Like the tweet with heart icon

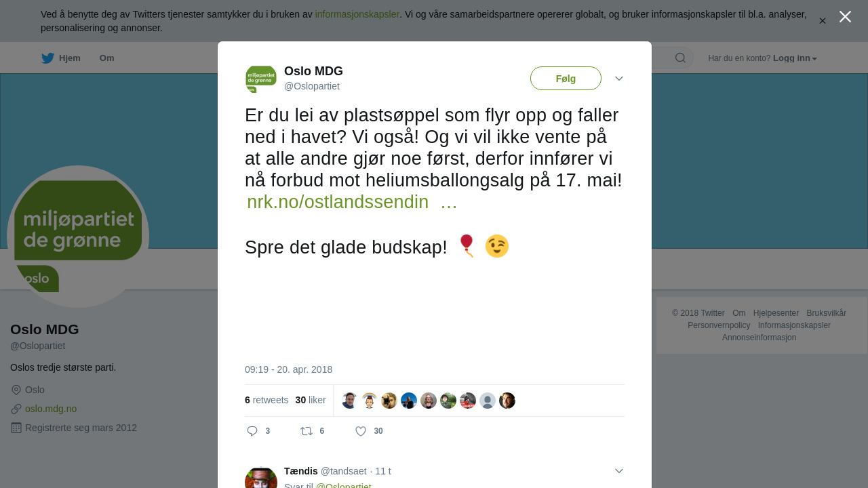(x=361, y=431)
